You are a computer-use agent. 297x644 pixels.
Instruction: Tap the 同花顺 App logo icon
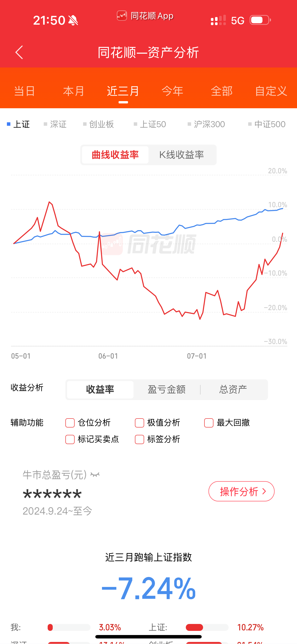pyautogui.click(x=122, y=16)
